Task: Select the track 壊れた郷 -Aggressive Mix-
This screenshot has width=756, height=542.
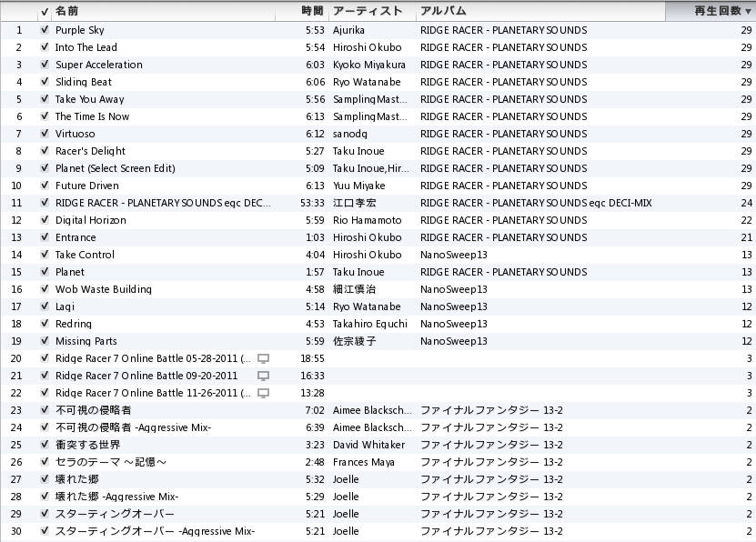Action: (116, 497)
